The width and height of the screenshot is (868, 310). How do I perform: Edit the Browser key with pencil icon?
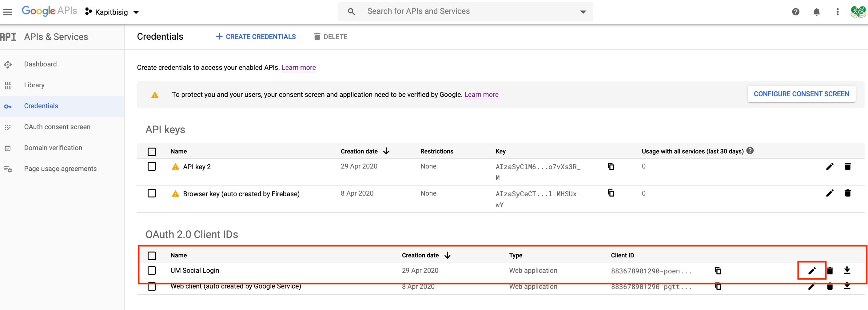[830, 193]
